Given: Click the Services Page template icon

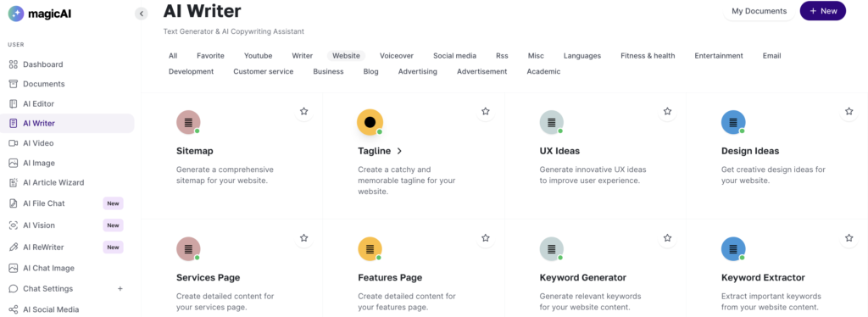Looking at the screenshot, I should coord(188,249).
